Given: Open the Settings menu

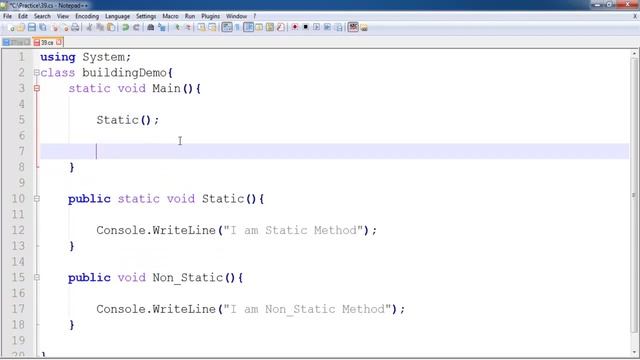Looking at the screenshot, I should [x=146, y=16].
